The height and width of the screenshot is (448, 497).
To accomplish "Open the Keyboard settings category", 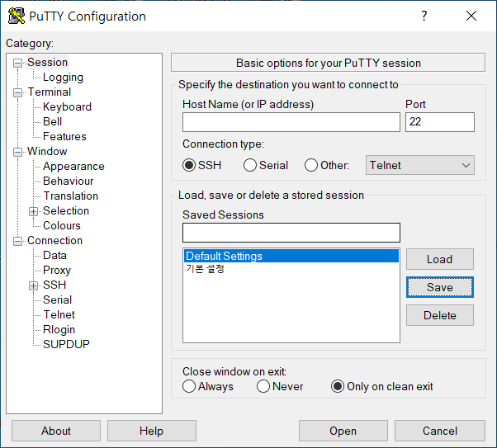I will (x=67, y=106).
